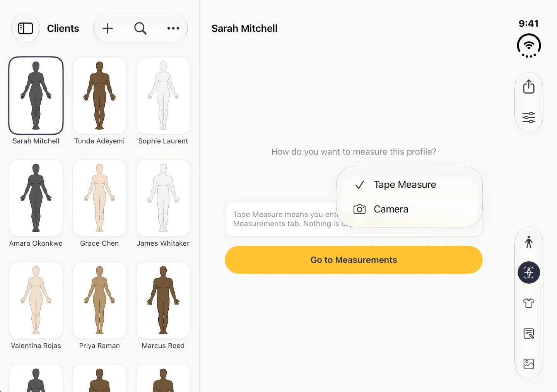Select Priya Raman client thumbnail
557x392 pixels.
[99, 300]
